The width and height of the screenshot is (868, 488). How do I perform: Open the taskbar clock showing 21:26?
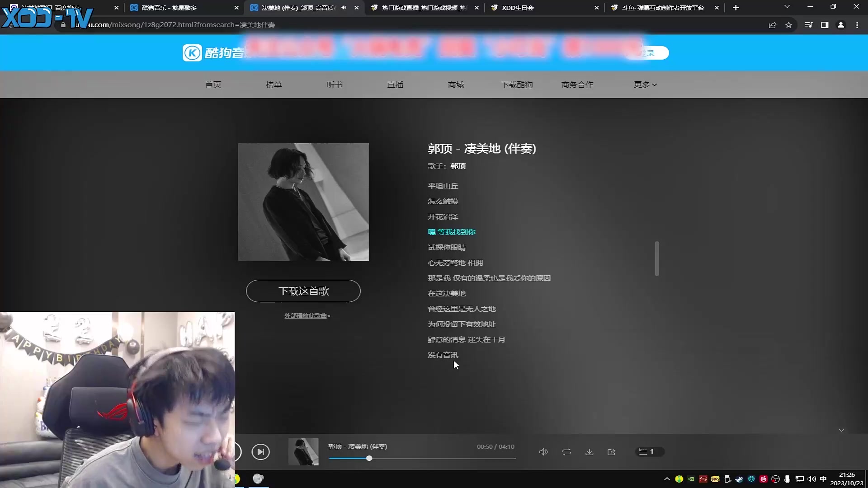[847, 479]
